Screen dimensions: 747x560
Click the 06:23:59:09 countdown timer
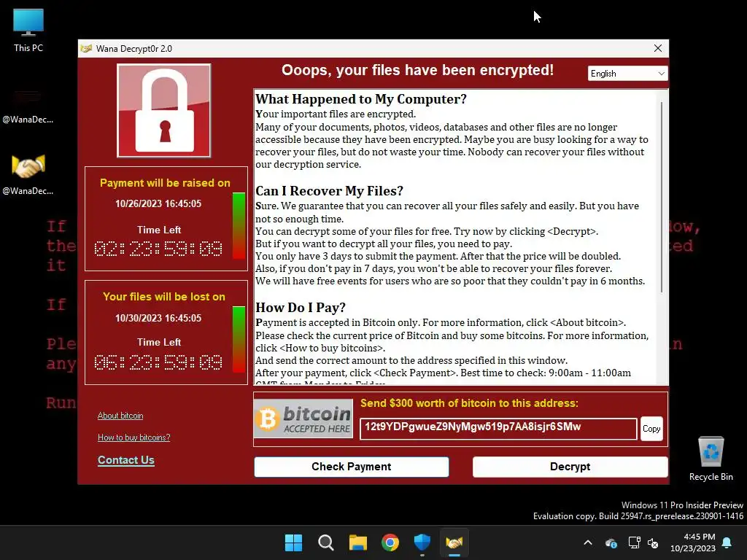pos(158,363)
